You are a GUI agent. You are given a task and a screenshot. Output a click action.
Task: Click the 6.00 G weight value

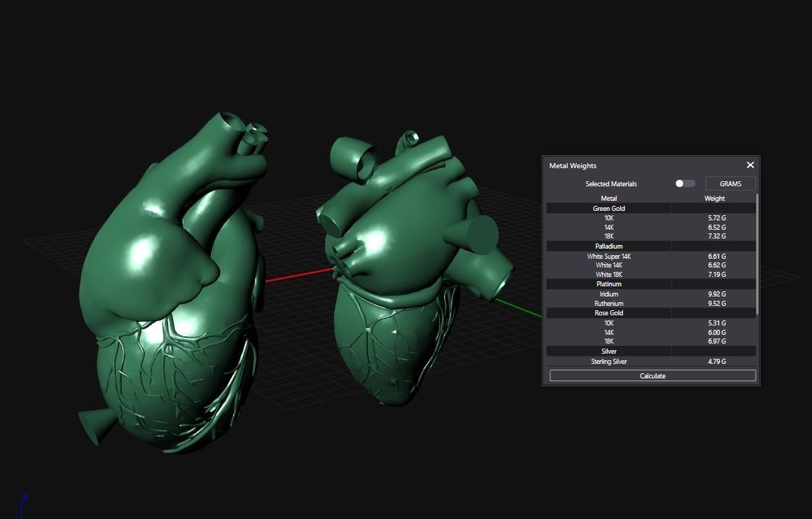(716, 333)
